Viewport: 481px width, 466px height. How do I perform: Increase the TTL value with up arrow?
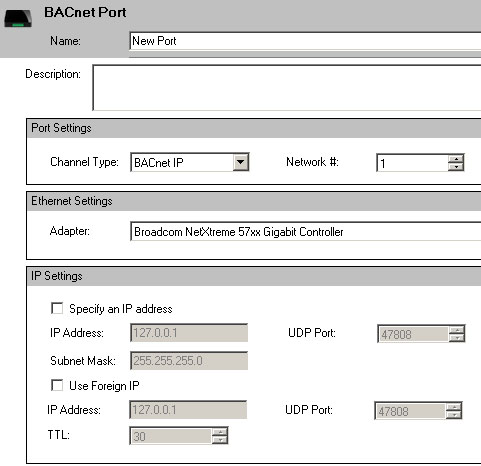click(220, 432)
